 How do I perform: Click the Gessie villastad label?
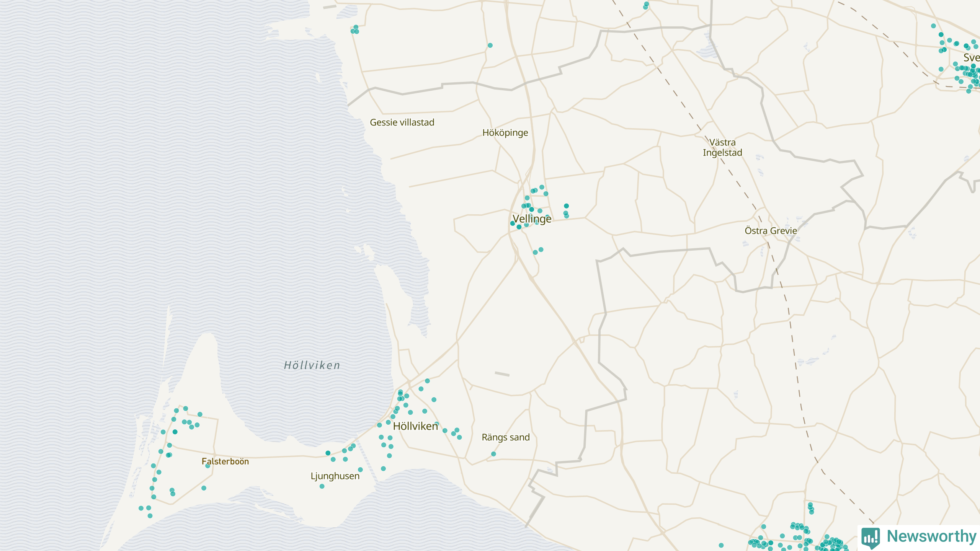coord(402,122)
